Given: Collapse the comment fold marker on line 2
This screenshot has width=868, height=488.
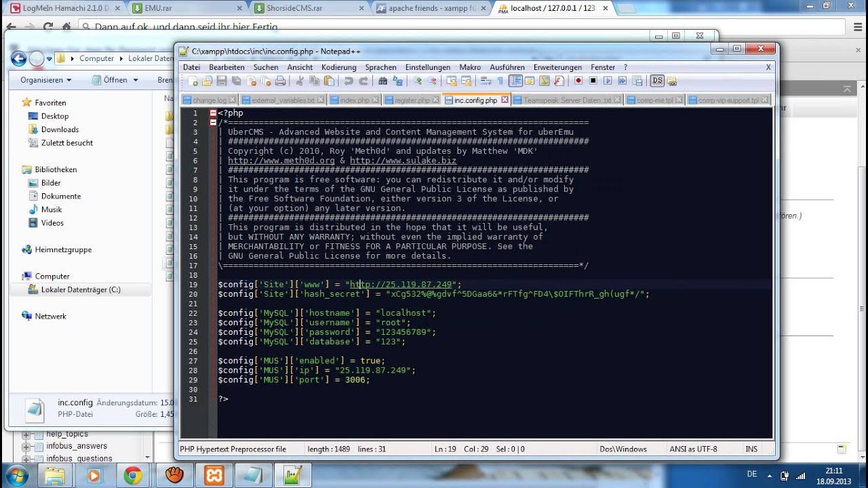Looking at the screenshot, I should click(213, 123).
